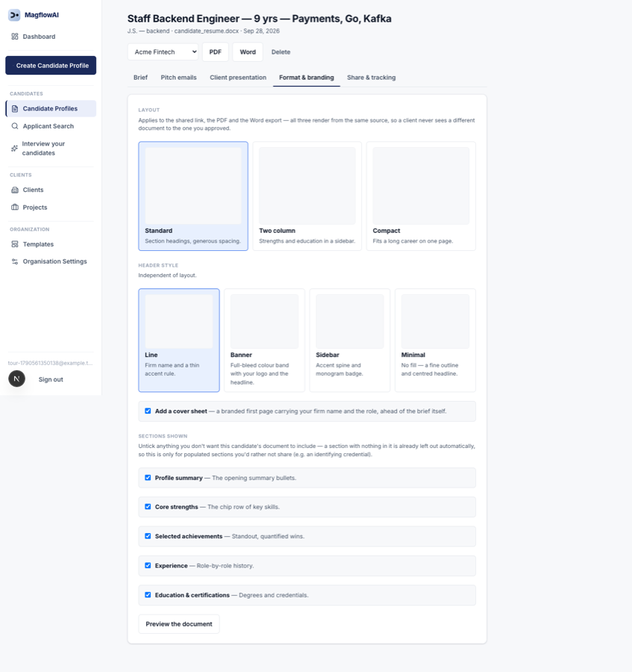Untick the Add a cover sheet checkbox

148,411
